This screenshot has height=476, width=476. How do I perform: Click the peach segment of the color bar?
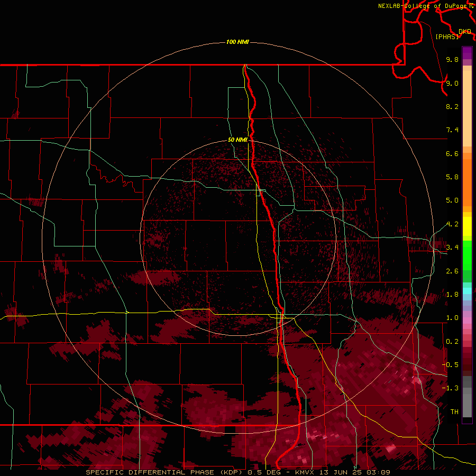tap(467, 108)
